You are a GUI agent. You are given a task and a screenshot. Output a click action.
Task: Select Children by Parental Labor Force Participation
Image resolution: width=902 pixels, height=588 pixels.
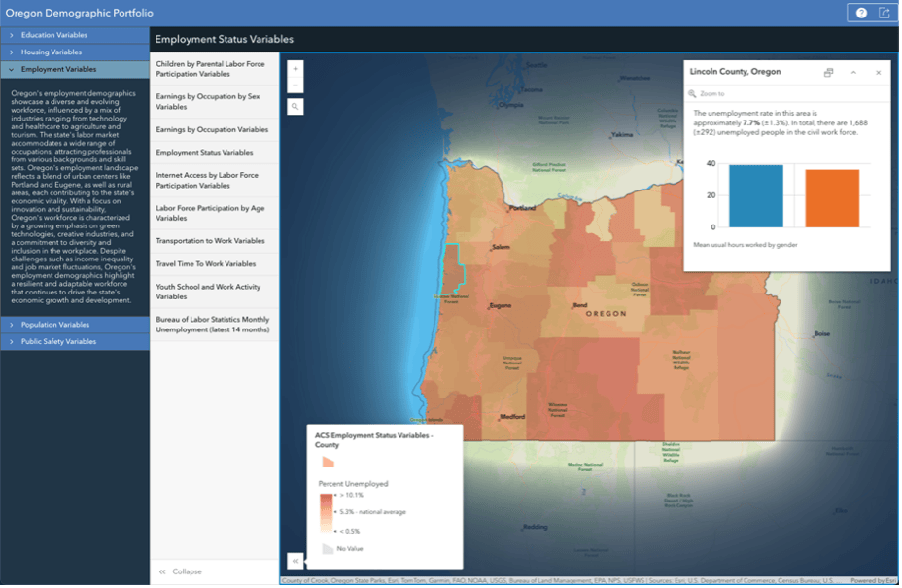click(x=215, y=70)
